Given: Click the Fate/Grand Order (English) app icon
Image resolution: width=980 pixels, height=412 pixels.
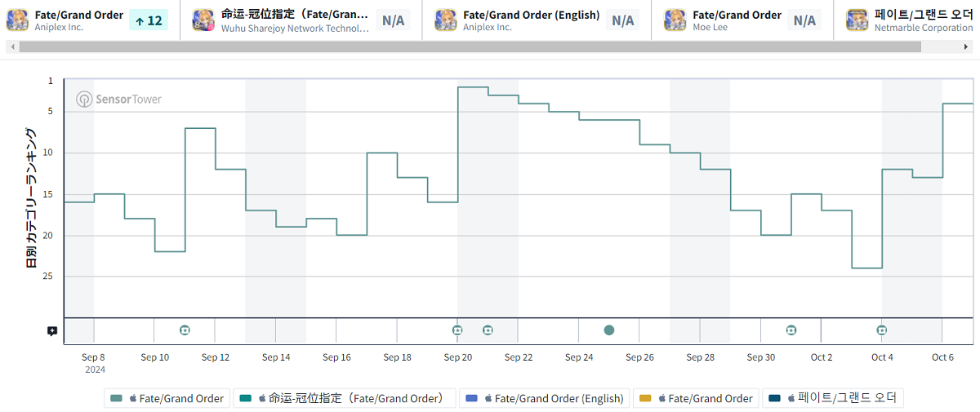Looking at the screenshot, I should (446, 20).
